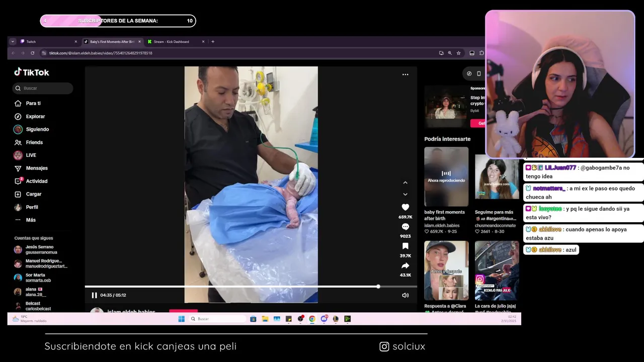Open the browser tab search dropdown
The image size is (644, 362).
click(x=13, y=42)
